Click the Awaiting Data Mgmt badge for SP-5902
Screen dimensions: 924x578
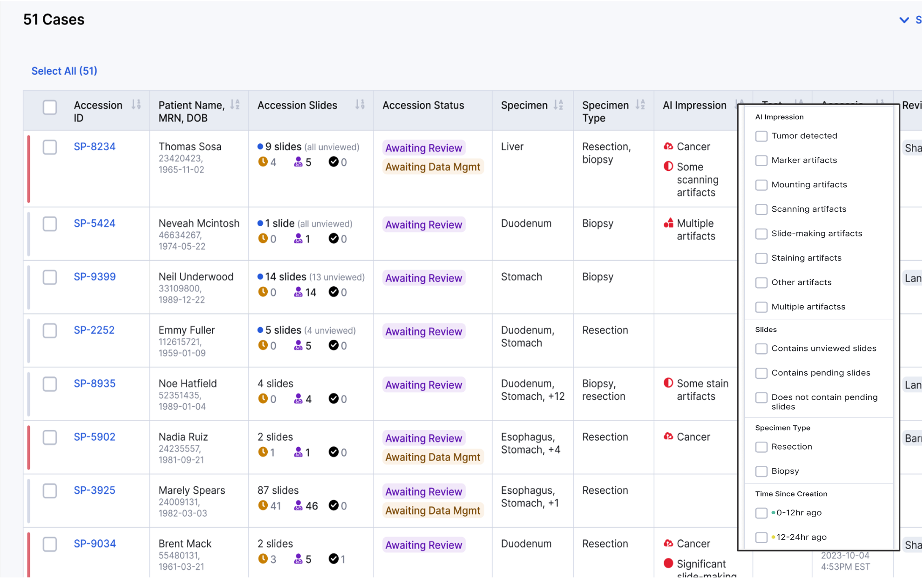[x=433, y=457]
